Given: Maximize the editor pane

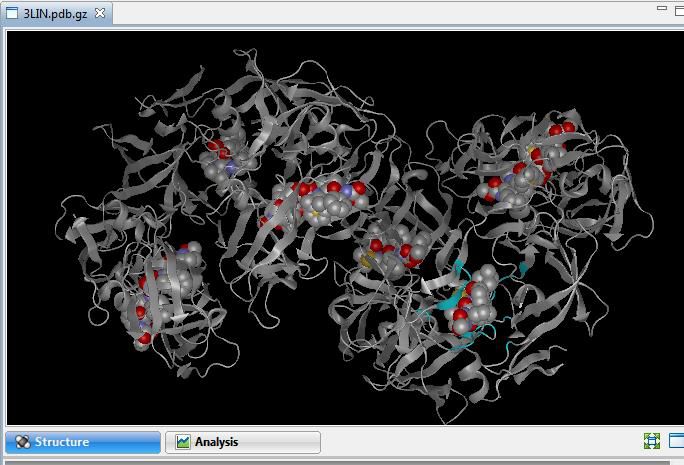Looking at the screenshot, I should point(679,8).
